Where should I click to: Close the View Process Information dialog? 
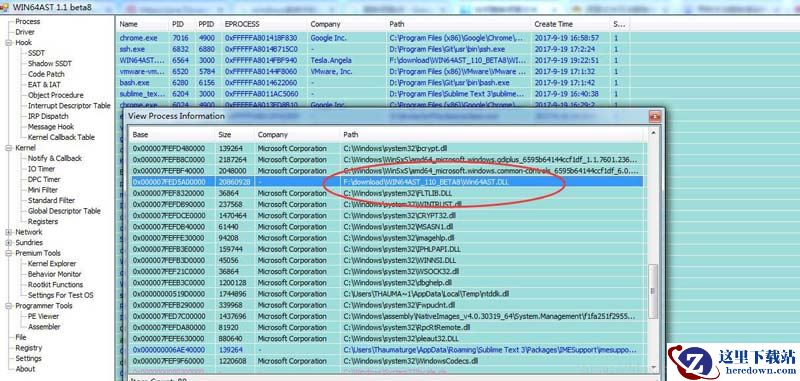tap(655, 117)
